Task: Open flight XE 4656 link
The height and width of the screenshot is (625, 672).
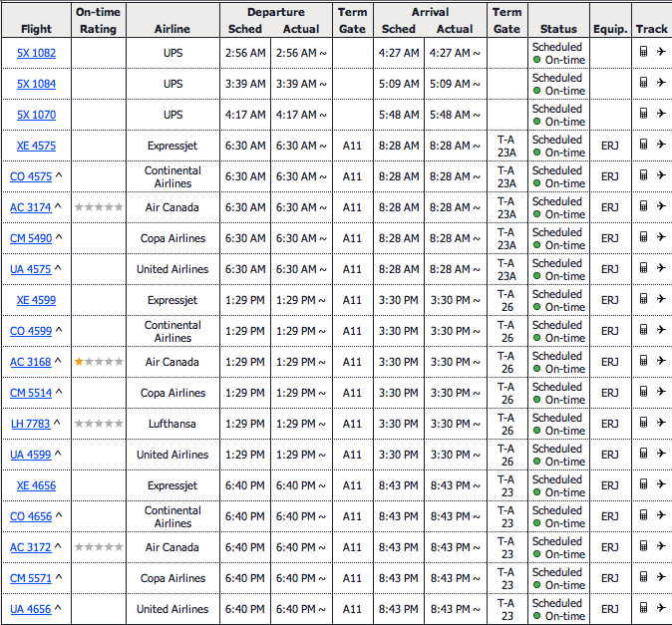Action: coord(37,485)
